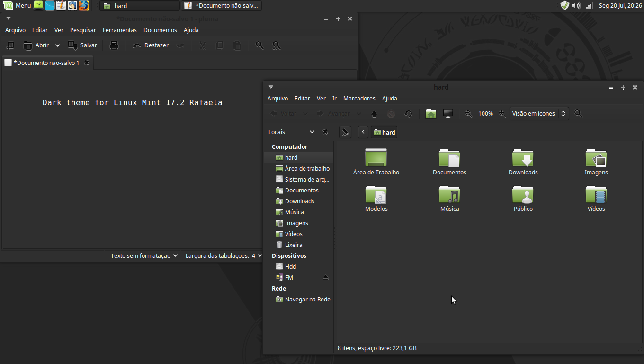Open the file manager window menu triangle

pyautogui.click(x=271, y=87)
